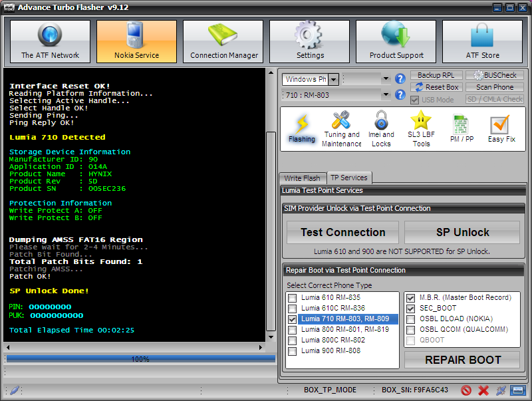532x401 pixels.
Task: Open The ATF Network section
Action: [51, 41]
